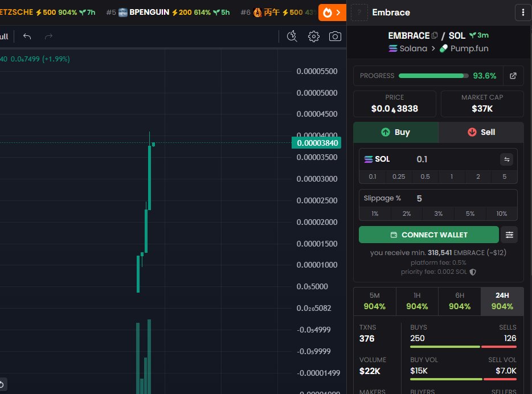The image size is (532, 394).
Task: Take a chart snapshot with camera icon
Action: [x=335, y=36]
